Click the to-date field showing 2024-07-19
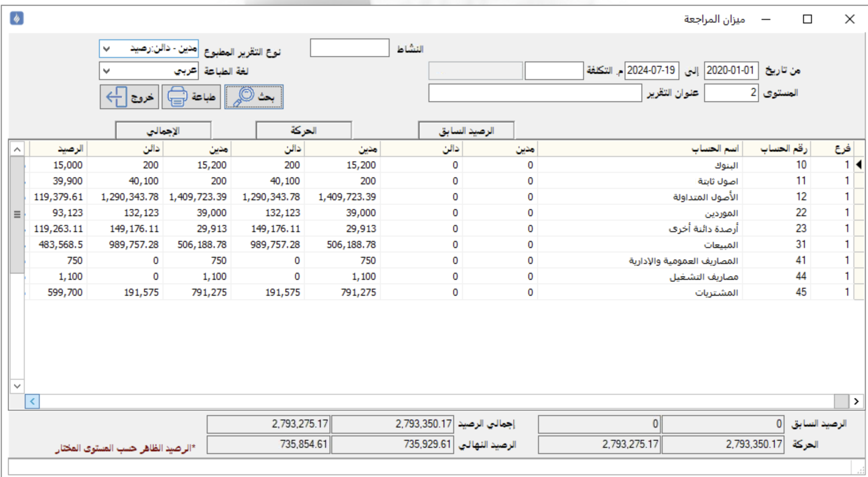The width and height of the screenshot is (868, 477). click(651, 71)
